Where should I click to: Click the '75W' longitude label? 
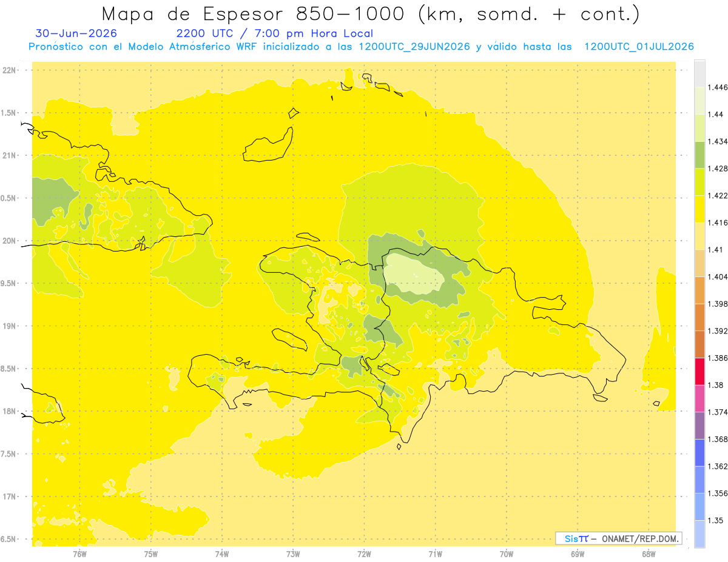coord(150,554)
